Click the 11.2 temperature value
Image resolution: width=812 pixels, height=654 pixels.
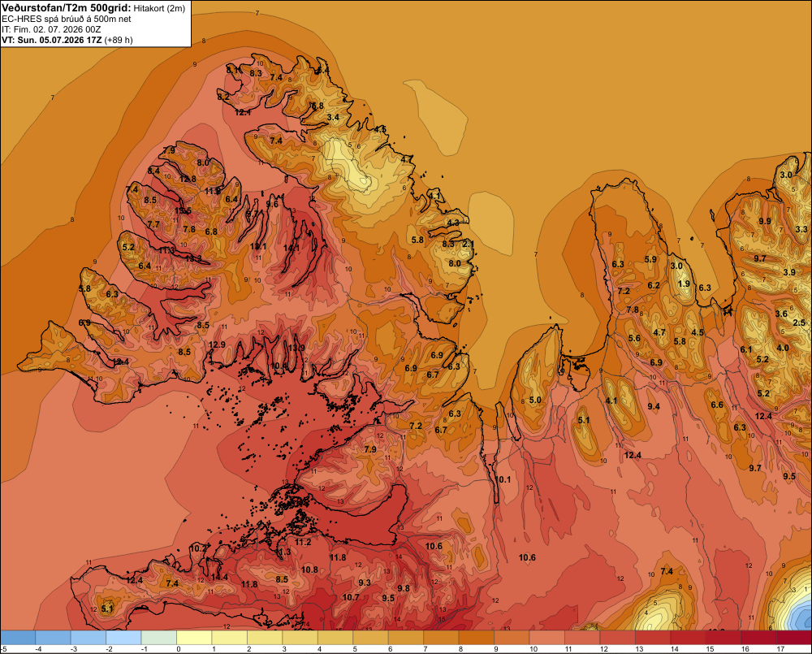pyautogui.click(x=303, y=542)
